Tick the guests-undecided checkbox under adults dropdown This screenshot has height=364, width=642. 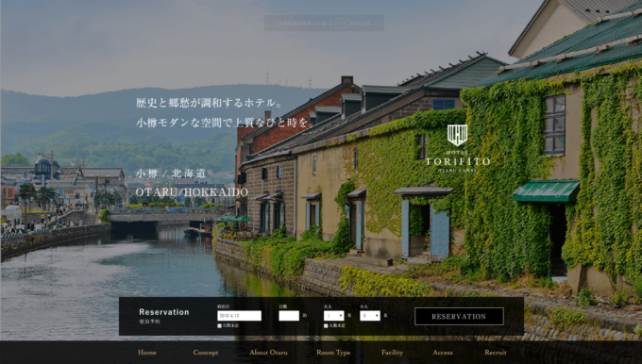tap(326, 326)
